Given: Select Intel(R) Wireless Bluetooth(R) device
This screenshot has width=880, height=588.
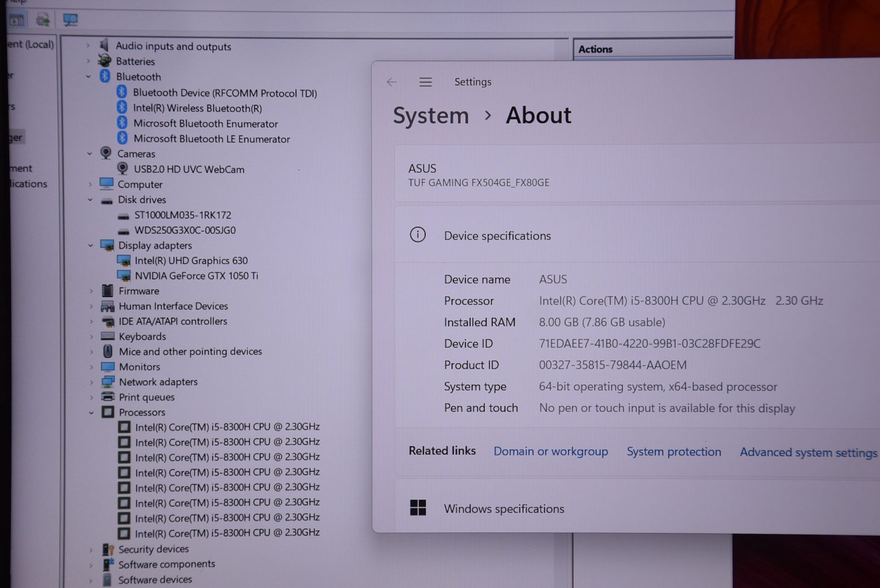Looking at the screenshot, I should [x=197, y=108].
